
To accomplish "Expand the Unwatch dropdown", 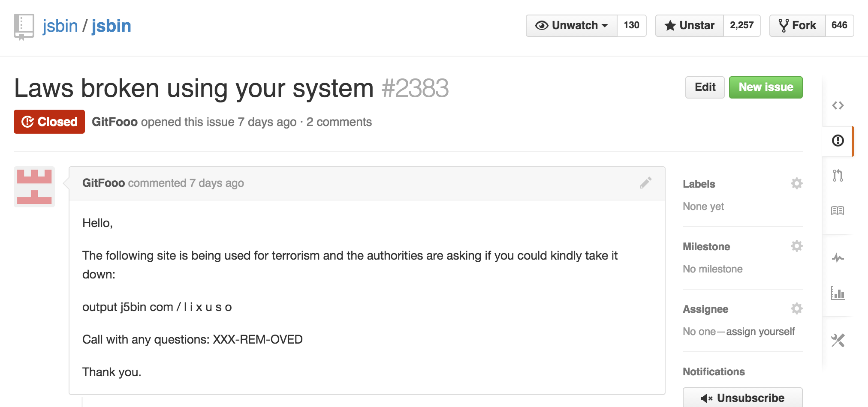I will click(572, 26).
